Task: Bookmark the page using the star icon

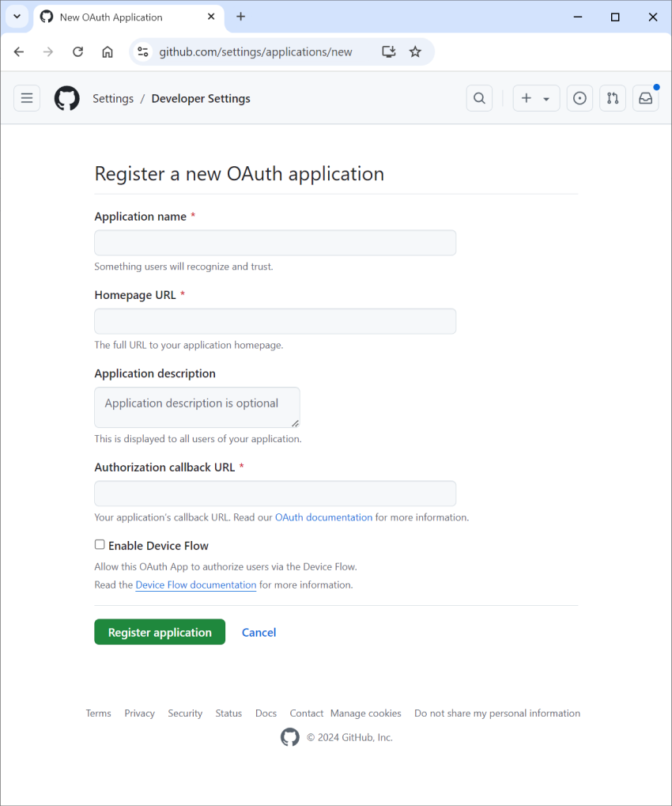Action: (x=415, y=51)
